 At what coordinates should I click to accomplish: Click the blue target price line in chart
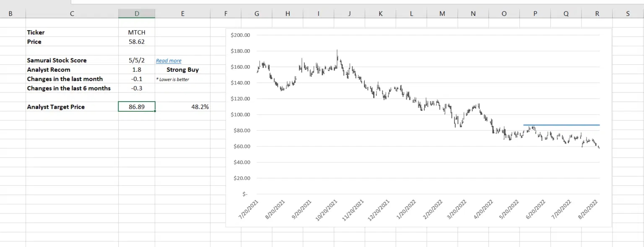[562, 125]
